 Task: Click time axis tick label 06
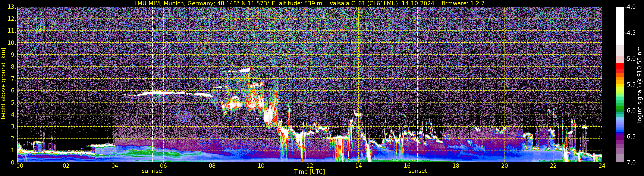(x=163, y=166)
